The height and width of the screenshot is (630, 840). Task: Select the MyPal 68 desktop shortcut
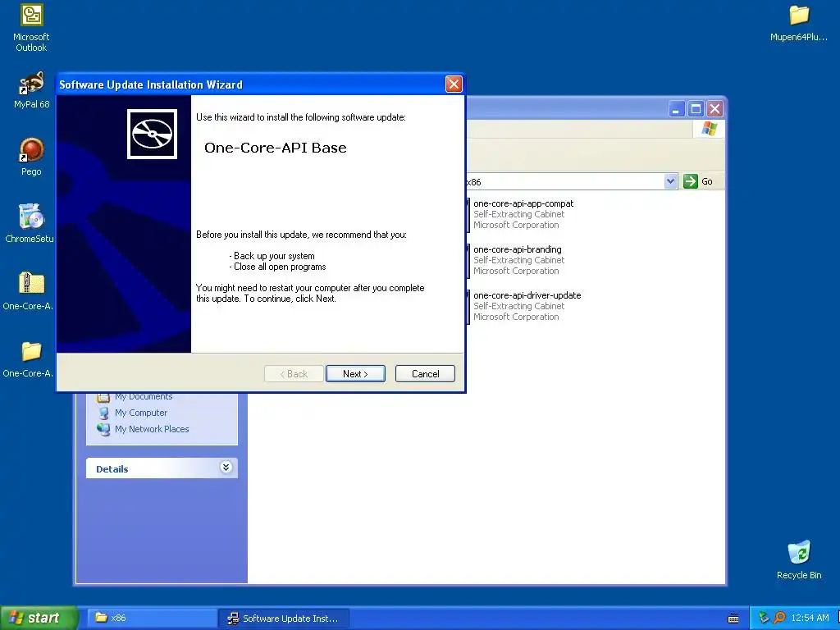click(31, 90)
